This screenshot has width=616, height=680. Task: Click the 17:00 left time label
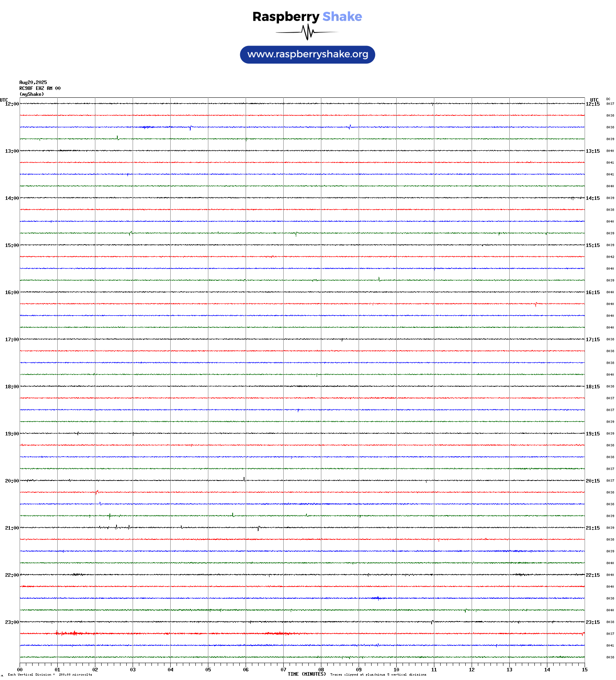pos(12,340)
